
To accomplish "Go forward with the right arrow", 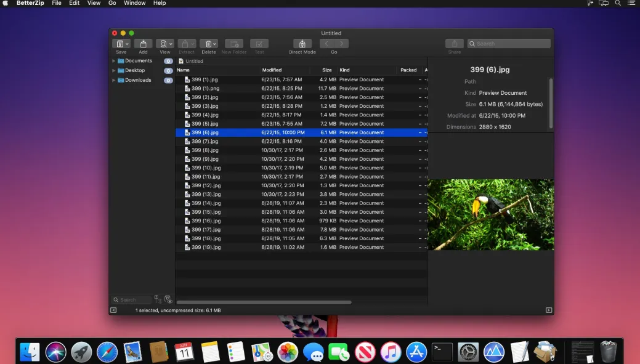I will [342, 44].
